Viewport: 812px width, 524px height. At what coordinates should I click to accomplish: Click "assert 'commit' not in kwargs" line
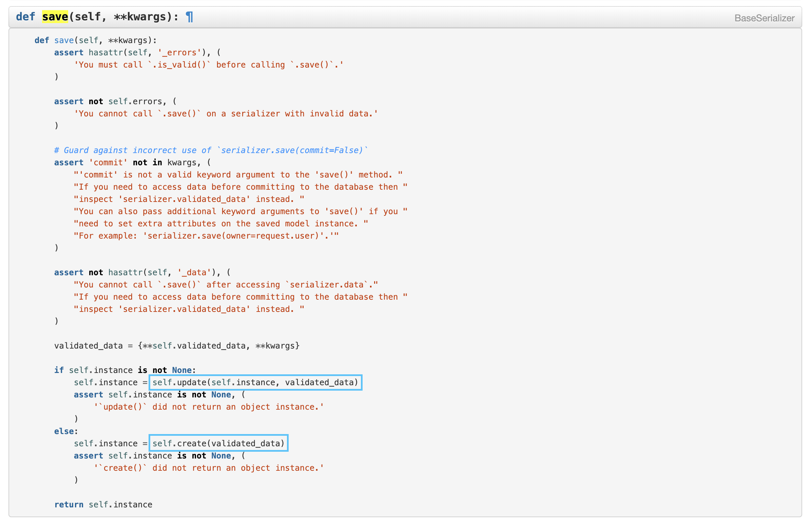[132, 163]
